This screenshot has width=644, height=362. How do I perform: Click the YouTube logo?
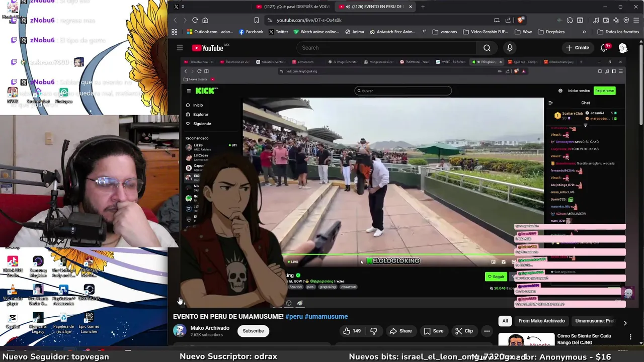(207, 48)
